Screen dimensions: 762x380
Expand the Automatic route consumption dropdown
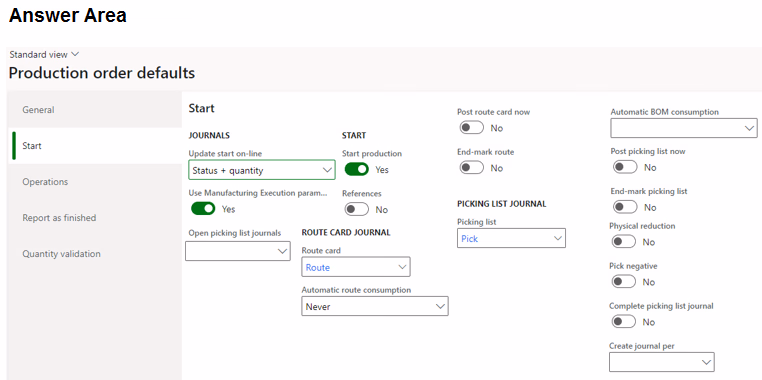375,307
